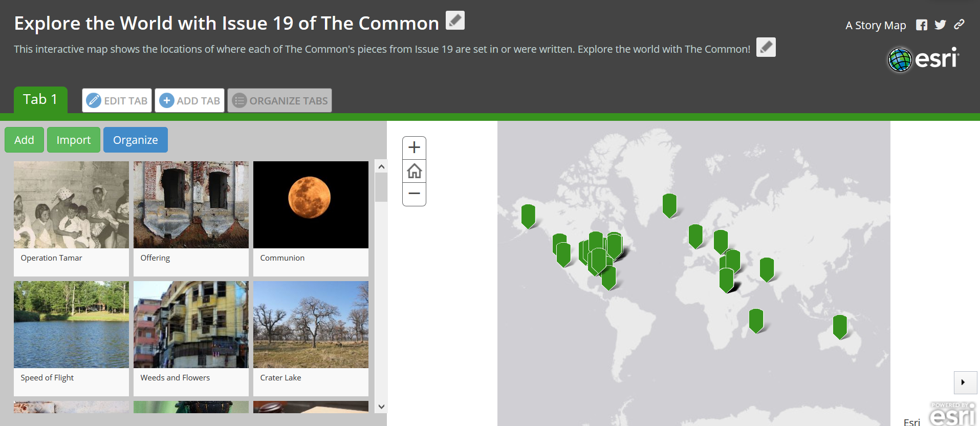The width and height of the screenshot is (980, 426).
Task: Share the story map on Facebook
Action: point(921,25)
